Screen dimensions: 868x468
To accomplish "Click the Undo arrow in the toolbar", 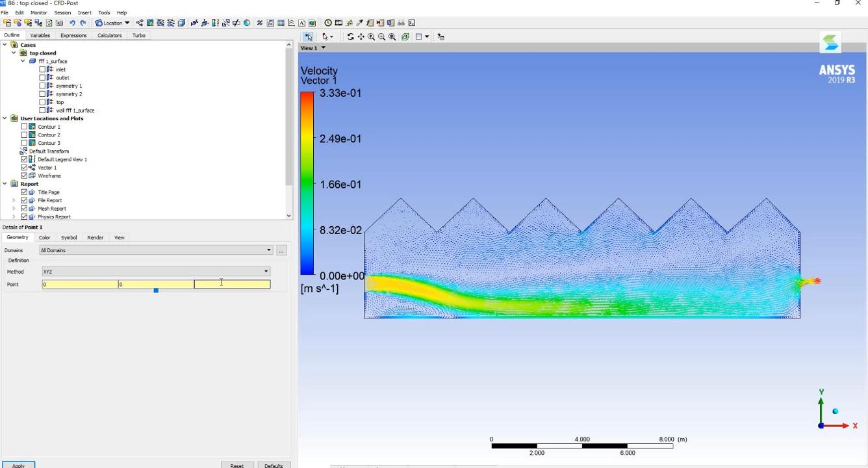I will (x=72, y=23).
